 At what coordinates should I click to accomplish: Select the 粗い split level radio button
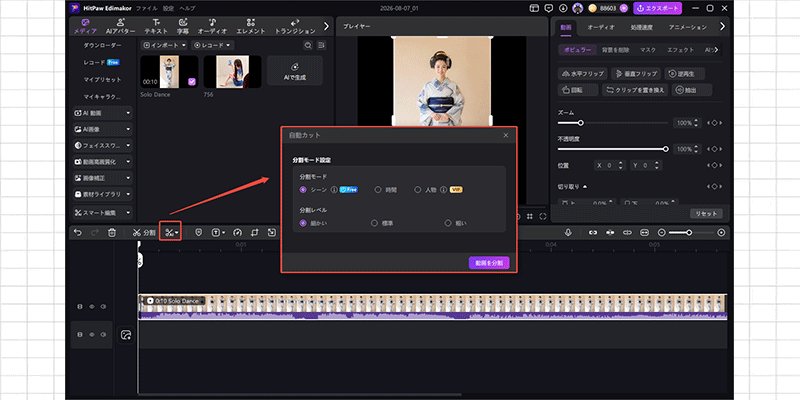coord(448,223)
